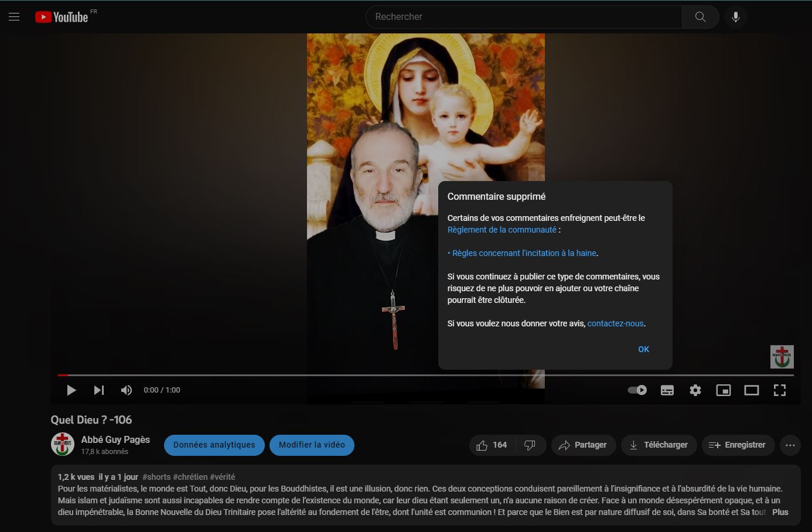This screenshot has height=532, width=812.
Task: Like the video with thumbs up
Action: (x=492, y=445)
